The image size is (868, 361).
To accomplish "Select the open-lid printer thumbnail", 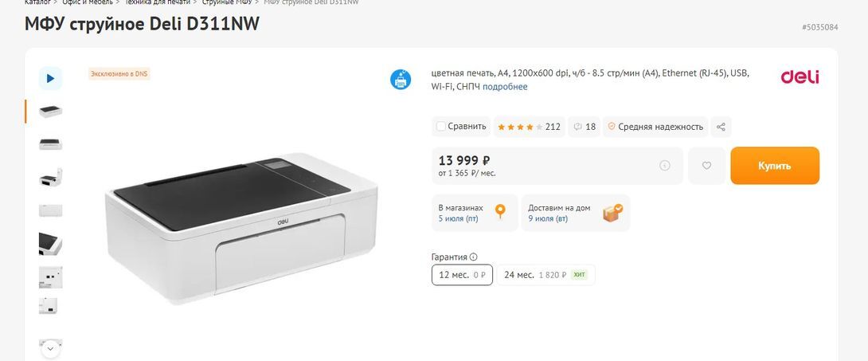I will point(50,177).
